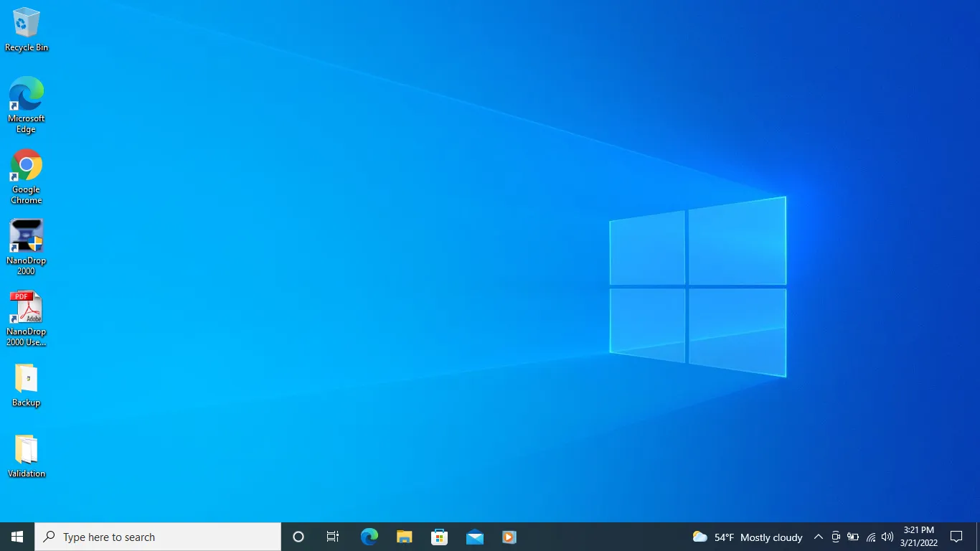Click the 'Type here to search' box

pos(158,537)
